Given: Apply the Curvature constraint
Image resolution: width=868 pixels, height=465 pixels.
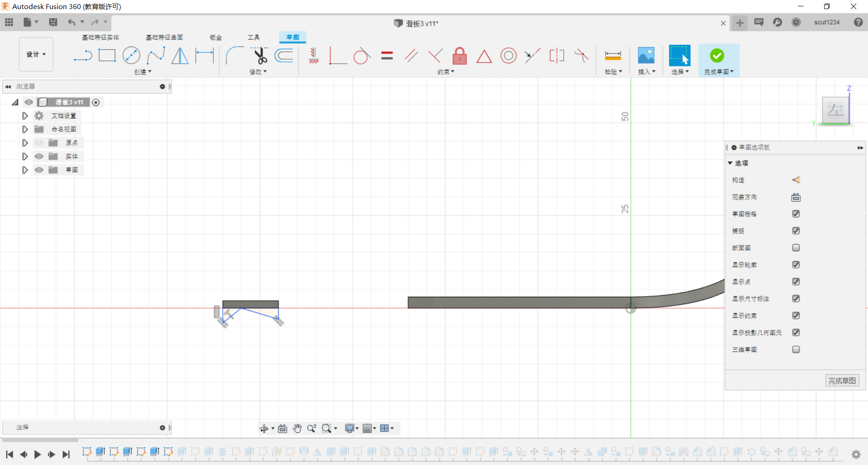Looking at the screenshot, I should tap(581, 56).
